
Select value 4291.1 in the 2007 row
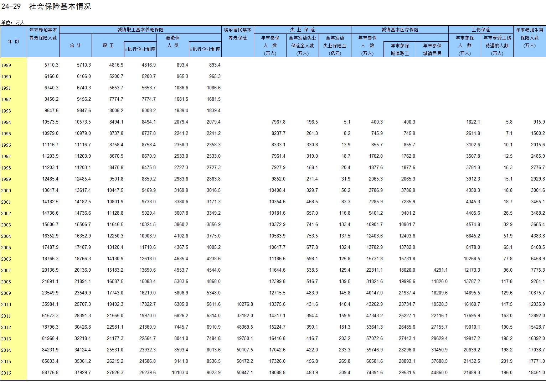[441, 270]
